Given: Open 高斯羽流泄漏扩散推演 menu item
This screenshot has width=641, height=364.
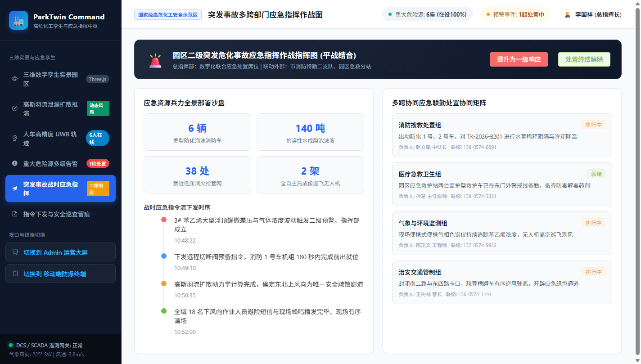Looking at the screenshot, I should tap(60, 108).
